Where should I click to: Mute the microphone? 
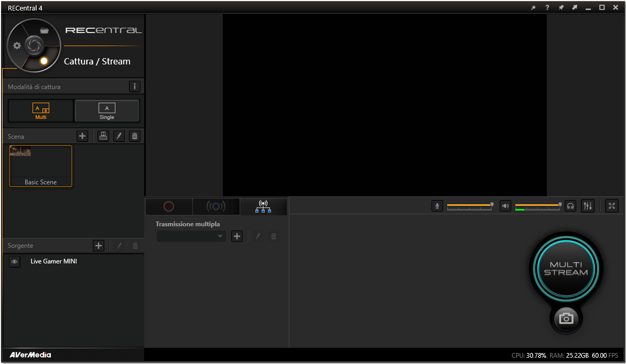click(437, 206)
